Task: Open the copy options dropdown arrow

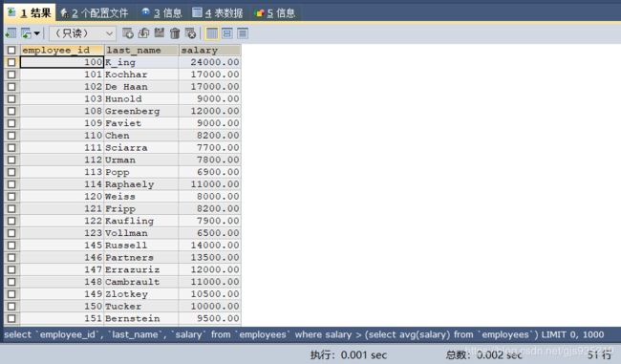Action: pyautogui.click(x=37, y=33)
